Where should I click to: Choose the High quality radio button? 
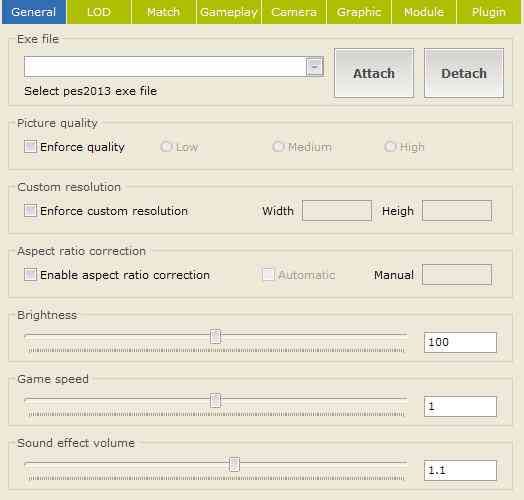pyautogui.click(x=389, y=146)
